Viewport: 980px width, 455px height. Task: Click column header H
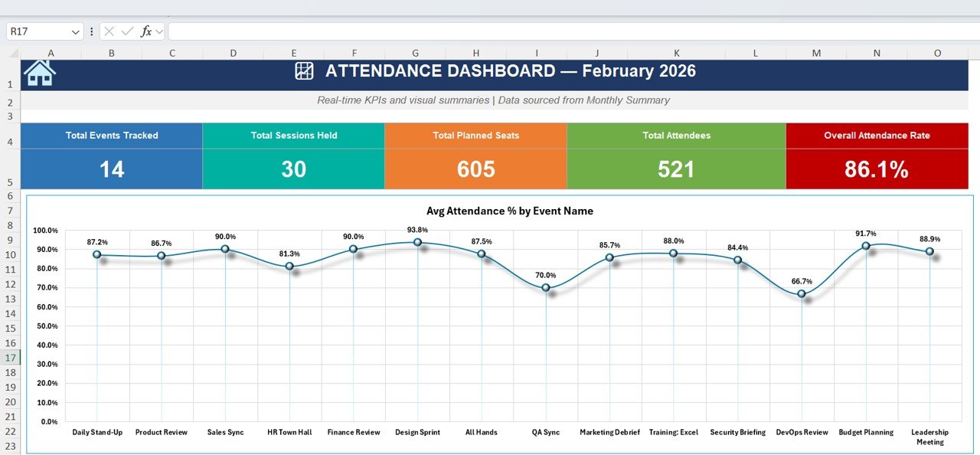click(475, 52)
